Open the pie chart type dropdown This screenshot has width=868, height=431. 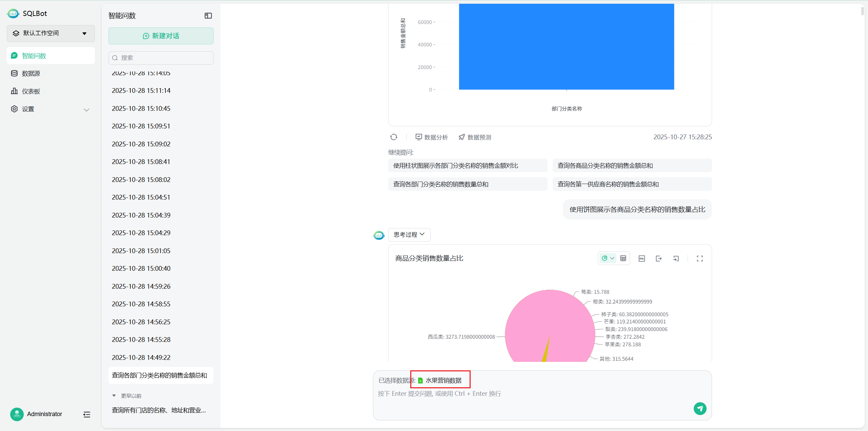[608, 259]
